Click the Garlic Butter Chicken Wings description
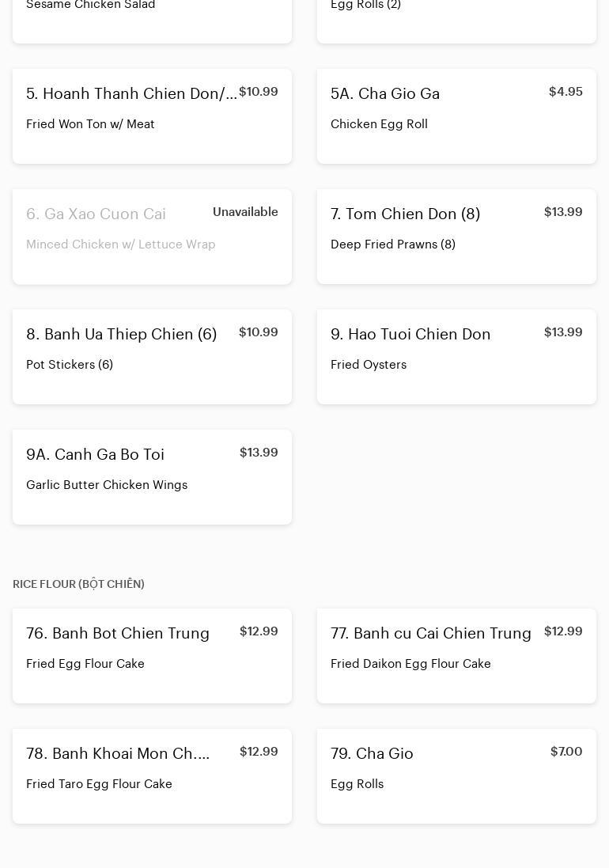This screenshot has height=868, width=609. click(x=107, y=485)
